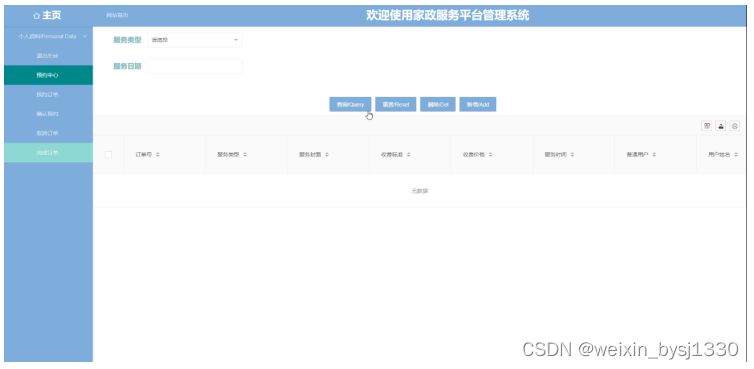Click the 重置/Reset button
Viewport: 754px width, 369px height.
click(396, 104)
